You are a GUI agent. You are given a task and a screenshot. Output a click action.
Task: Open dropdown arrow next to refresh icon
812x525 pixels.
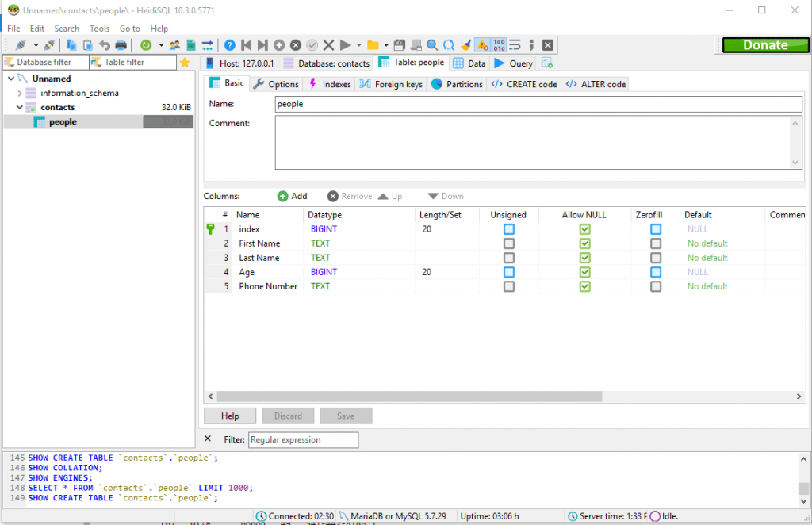[161, 45]
